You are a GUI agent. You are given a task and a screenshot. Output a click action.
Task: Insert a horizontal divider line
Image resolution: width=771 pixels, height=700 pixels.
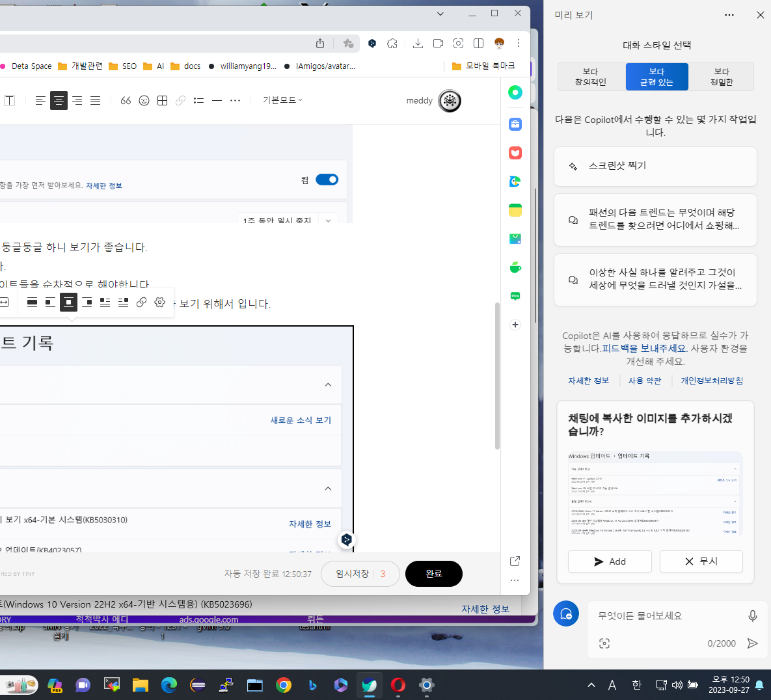coord(217,100)
